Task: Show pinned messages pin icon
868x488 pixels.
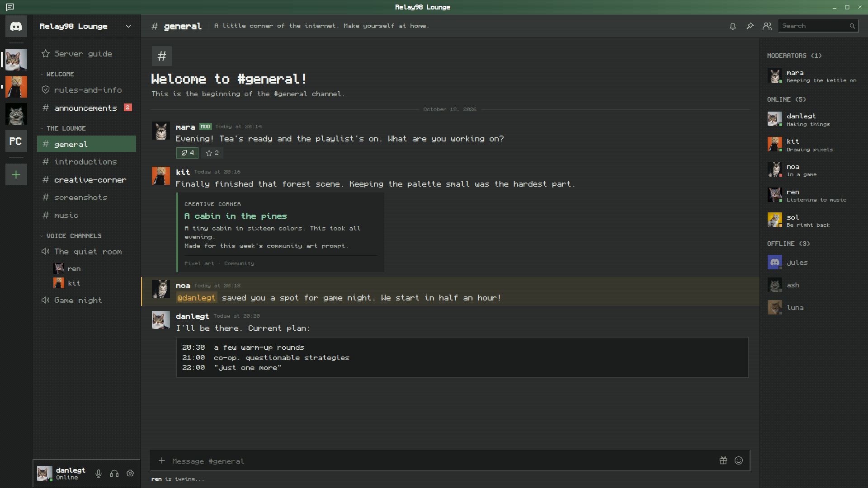Action: (750, 26)
